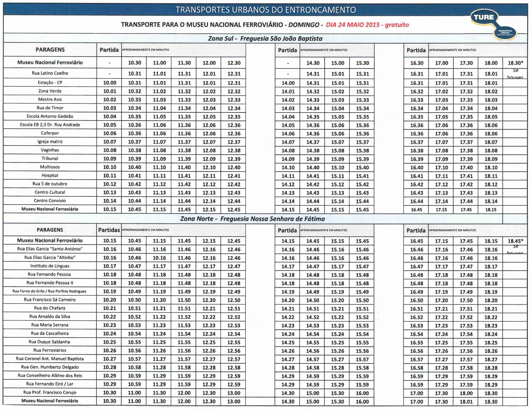Screen dimensions: 532x410
Task: Click the 'Partidas' column header
Action: 109,230
